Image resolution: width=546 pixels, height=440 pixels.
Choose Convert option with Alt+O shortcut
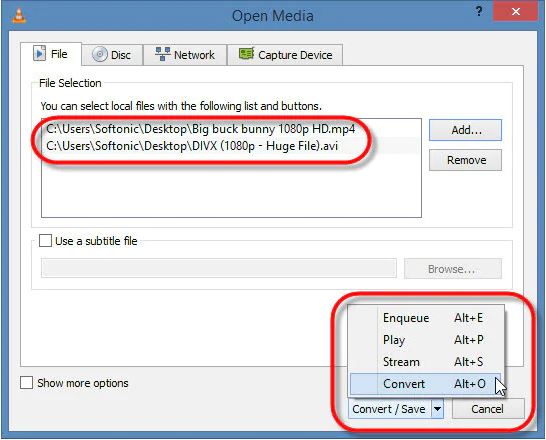426,384
